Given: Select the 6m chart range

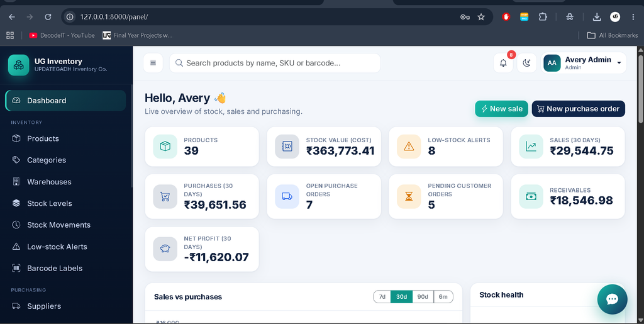Looking at the screenshot, I should point(443,296).
